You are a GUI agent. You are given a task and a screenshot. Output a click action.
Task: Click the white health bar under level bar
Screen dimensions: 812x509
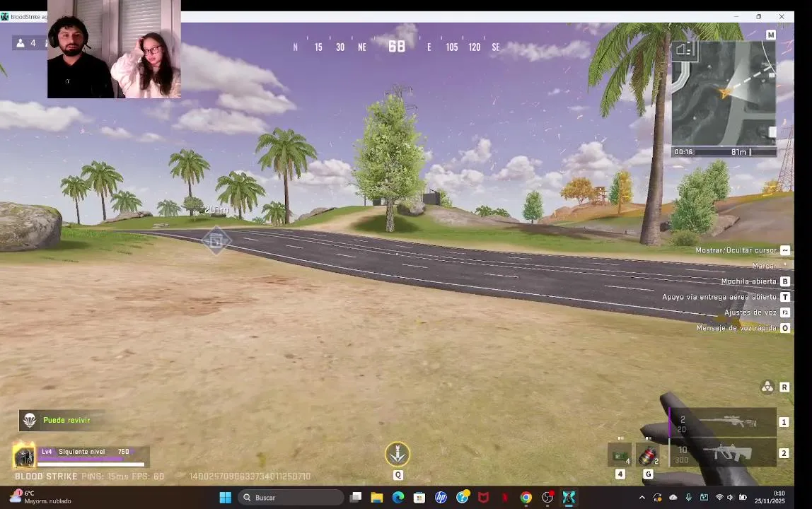pyautogui.click(x=91, y=464)
